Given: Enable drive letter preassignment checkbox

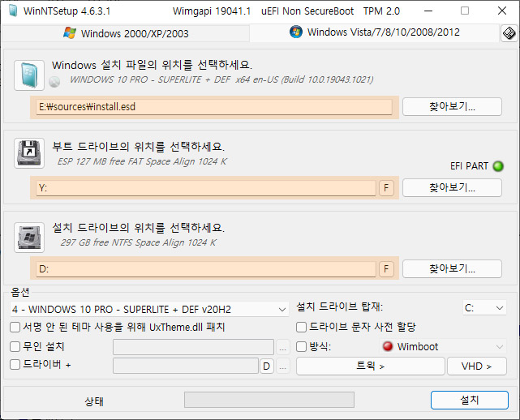Looking at the screenshot, I should 301,328.
